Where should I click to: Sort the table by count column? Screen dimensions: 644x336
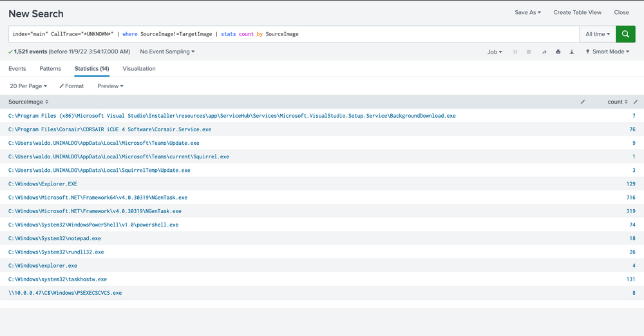(x=618, y=102)
